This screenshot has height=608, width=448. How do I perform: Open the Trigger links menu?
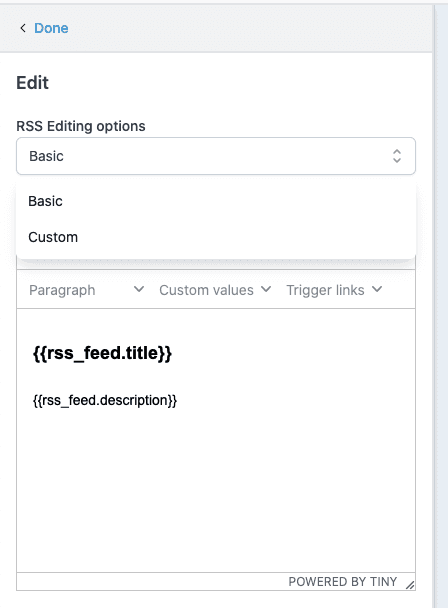(x=334, y=290)
